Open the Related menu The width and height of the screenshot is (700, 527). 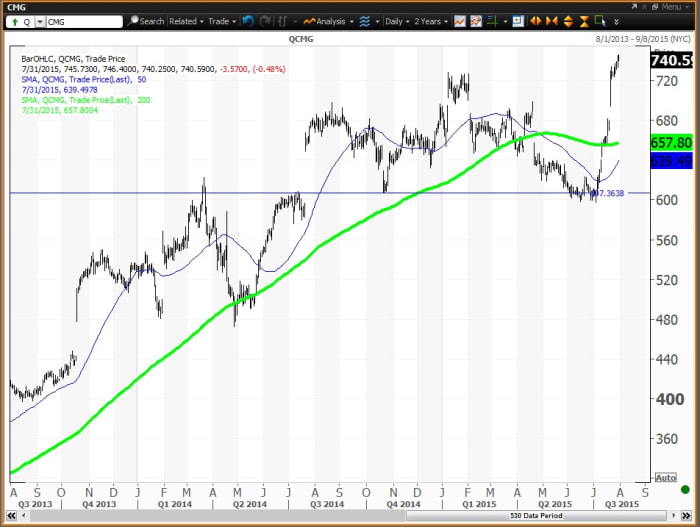pos(186,21)
